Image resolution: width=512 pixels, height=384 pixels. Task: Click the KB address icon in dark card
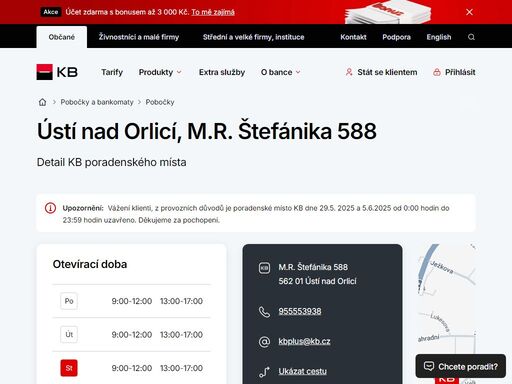[264, 268]
